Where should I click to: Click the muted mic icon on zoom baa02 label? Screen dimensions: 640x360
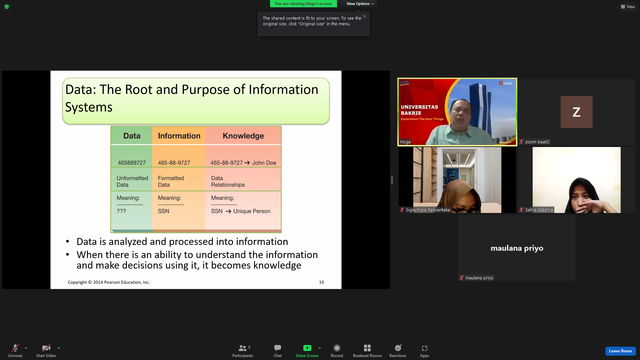[x=521, y=142]
